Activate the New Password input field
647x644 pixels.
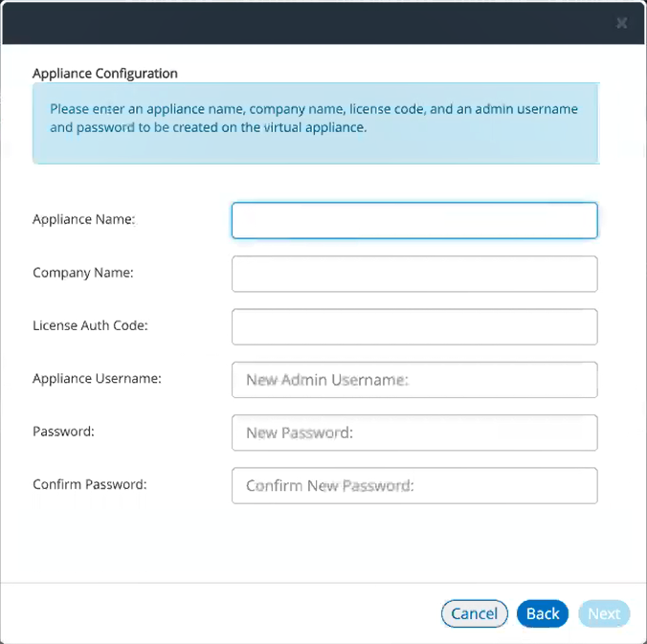point(414,433)
